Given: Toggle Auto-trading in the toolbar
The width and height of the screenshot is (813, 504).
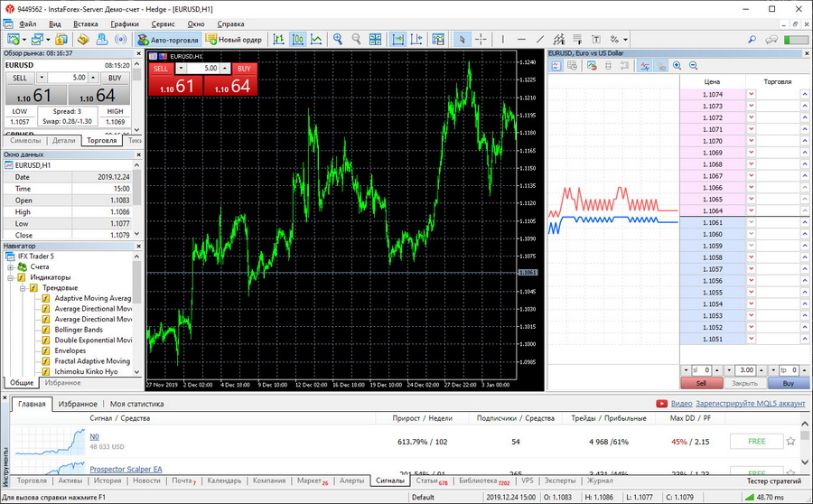Looking at the screenshot, I should [x=167, y=40].
